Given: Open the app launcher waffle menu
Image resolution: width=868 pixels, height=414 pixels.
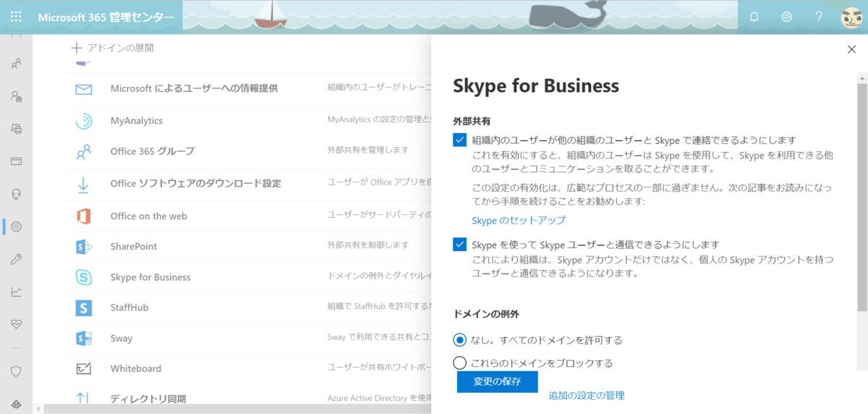Looking at the screenshot, I should pyautogui.click(x=16, y=17).
